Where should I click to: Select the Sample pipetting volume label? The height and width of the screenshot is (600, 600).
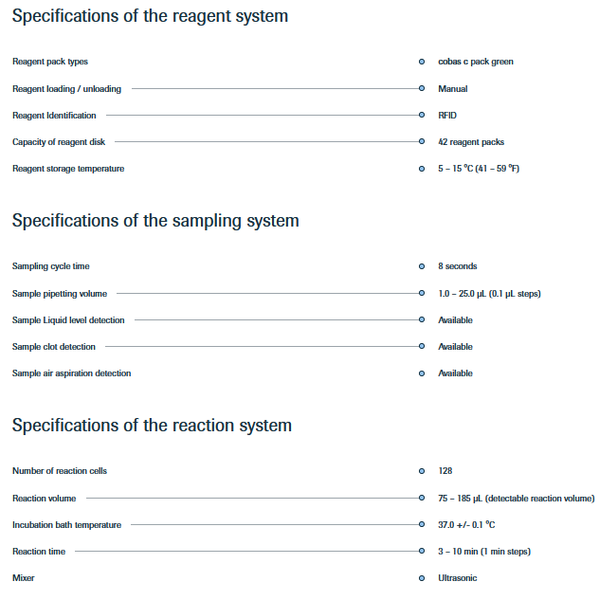[60, 293]
